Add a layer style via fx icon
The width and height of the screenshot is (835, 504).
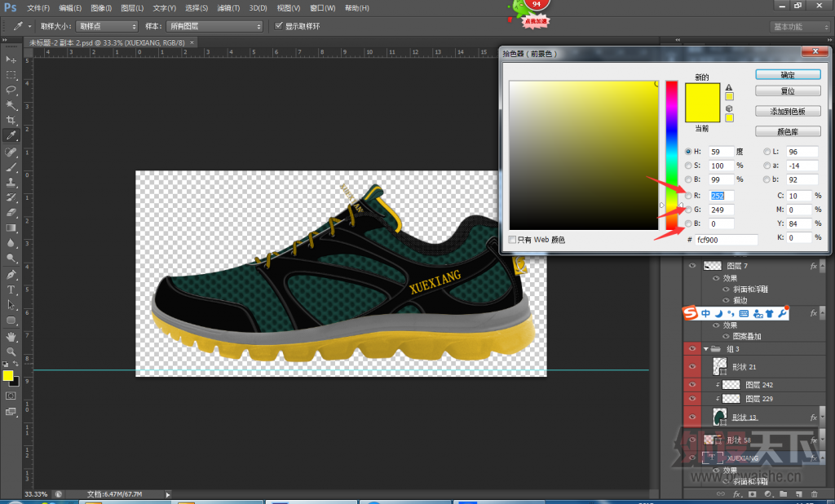737,494
